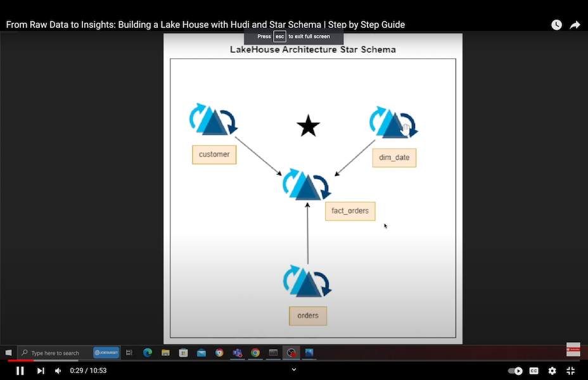This screenshot has width=588, height=380.
Task: Add video to Watch Later
Action: pos(556,25)
